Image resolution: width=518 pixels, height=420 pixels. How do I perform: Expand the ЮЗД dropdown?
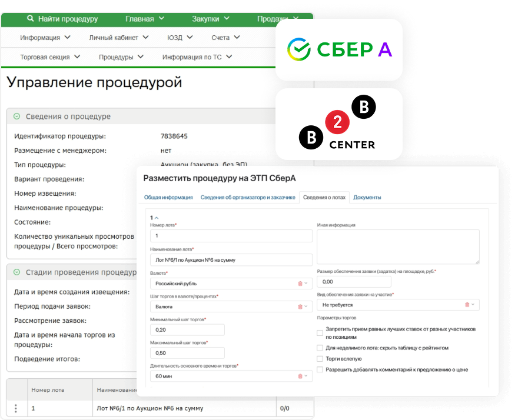pos(180,38)
